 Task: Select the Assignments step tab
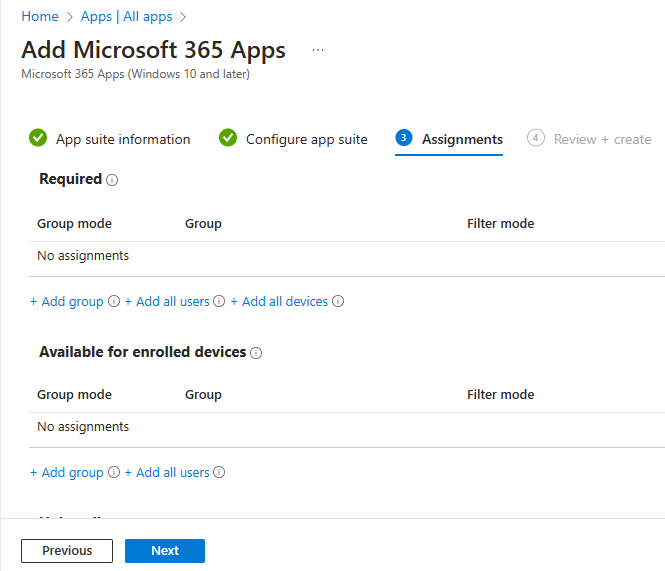coord(461,139)
